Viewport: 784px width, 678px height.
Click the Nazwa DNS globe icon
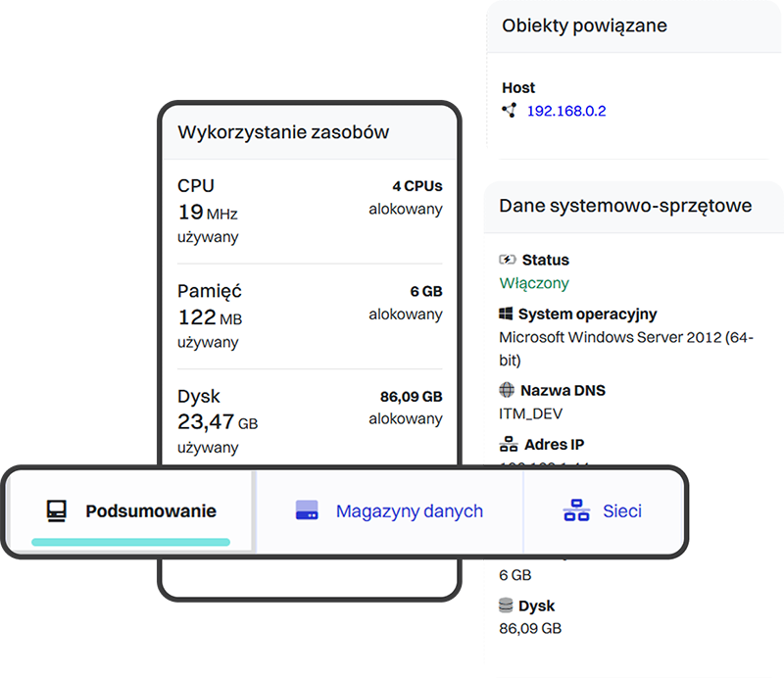click(x=507, y=390)
